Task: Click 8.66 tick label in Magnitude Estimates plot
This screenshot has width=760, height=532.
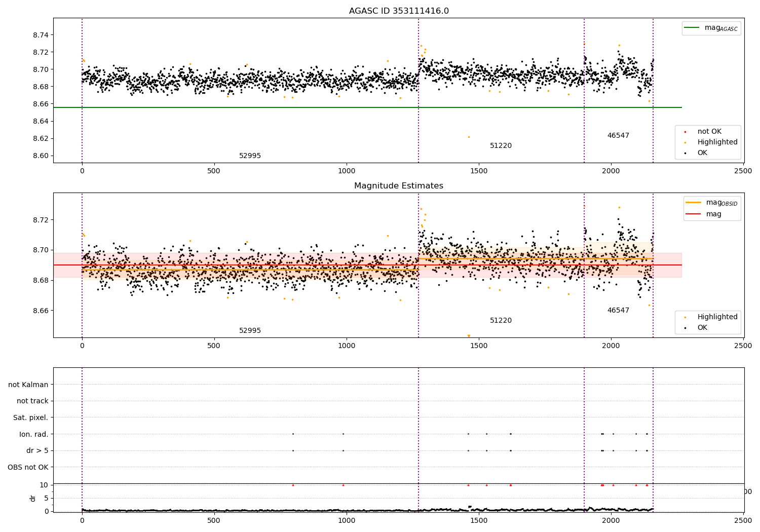Action: click(40, 311)
